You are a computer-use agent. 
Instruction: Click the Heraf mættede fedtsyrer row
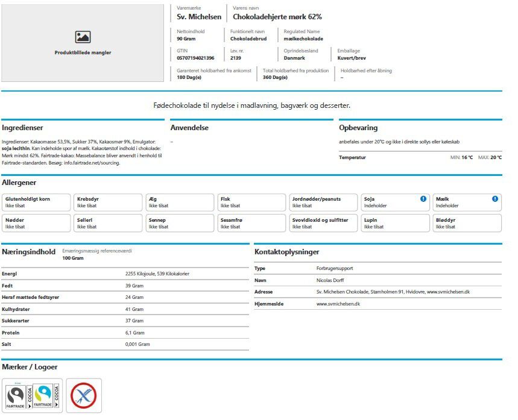(x=125, y=298)
